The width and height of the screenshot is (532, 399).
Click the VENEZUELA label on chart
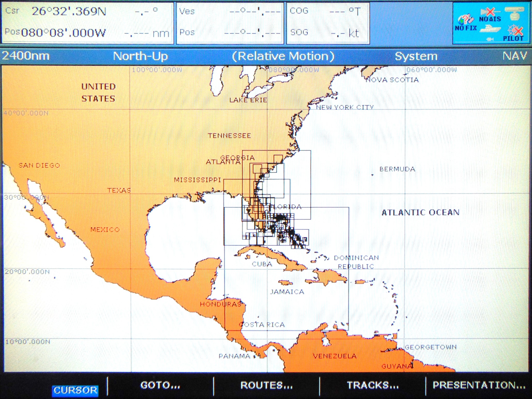pyautogui.click(x=335, y=356)
